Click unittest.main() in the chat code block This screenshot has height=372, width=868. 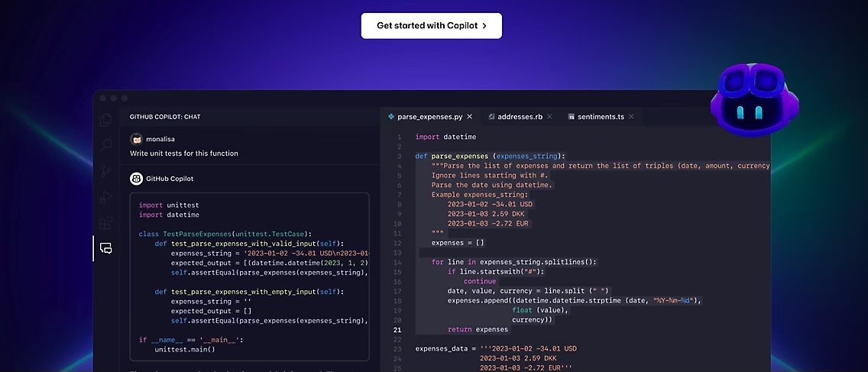[185, 349]
